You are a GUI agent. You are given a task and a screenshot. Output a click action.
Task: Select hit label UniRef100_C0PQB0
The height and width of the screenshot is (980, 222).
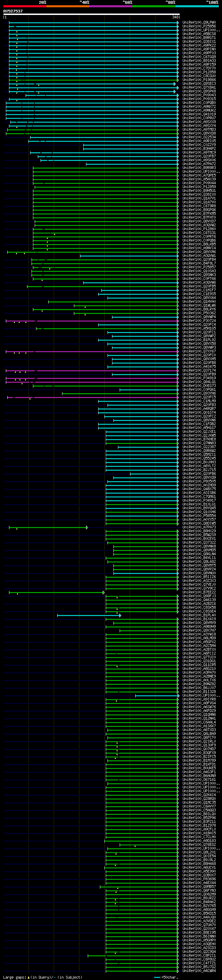point(199,103)
